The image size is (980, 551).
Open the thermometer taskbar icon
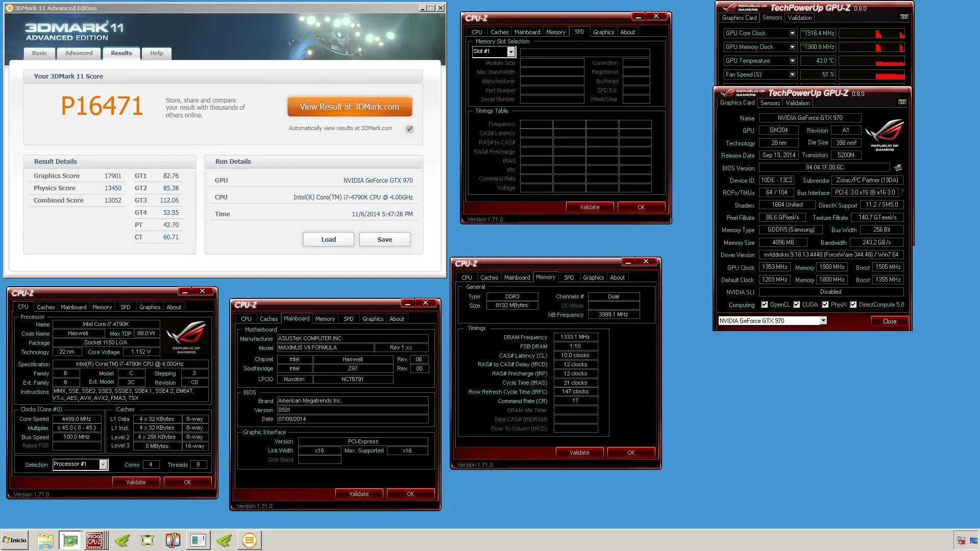[173, 540]
